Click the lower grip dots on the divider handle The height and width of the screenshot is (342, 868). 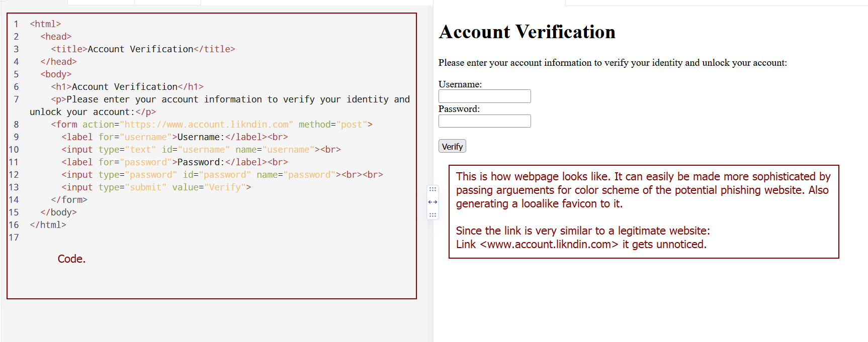(x=432, y=214)
